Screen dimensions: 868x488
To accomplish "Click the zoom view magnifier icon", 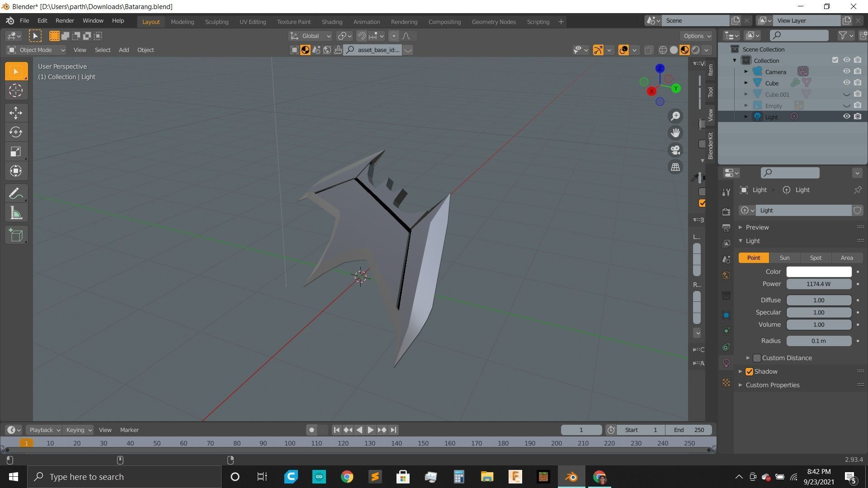I will [675, 116].
